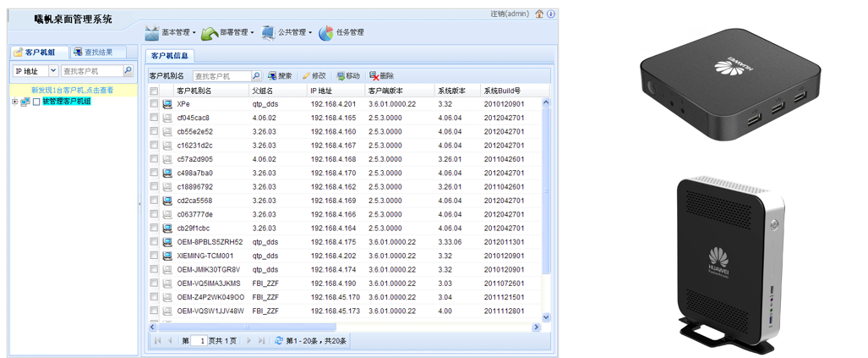Click the table's vertical scrollbar thumb

coord(546,190)
